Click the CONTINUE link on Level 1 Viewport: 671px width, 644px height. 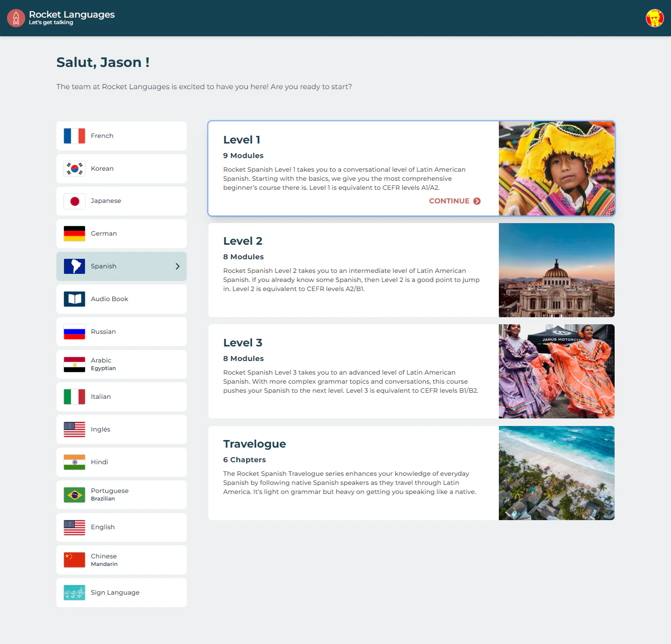click(454, 201)
